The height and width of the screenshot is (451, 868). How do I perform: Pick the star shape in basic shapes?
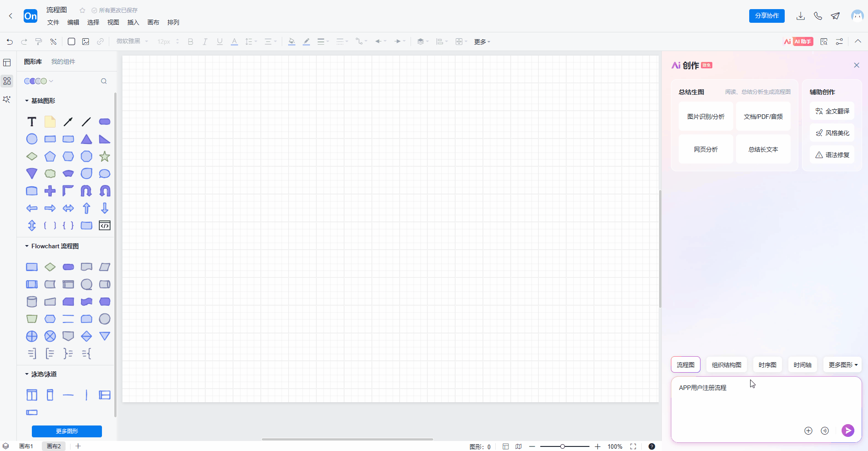105,156
